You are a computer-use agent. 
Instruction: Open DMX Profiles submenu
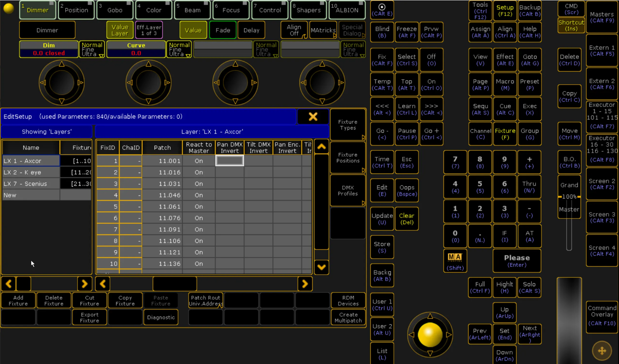[x=347, y=191]
